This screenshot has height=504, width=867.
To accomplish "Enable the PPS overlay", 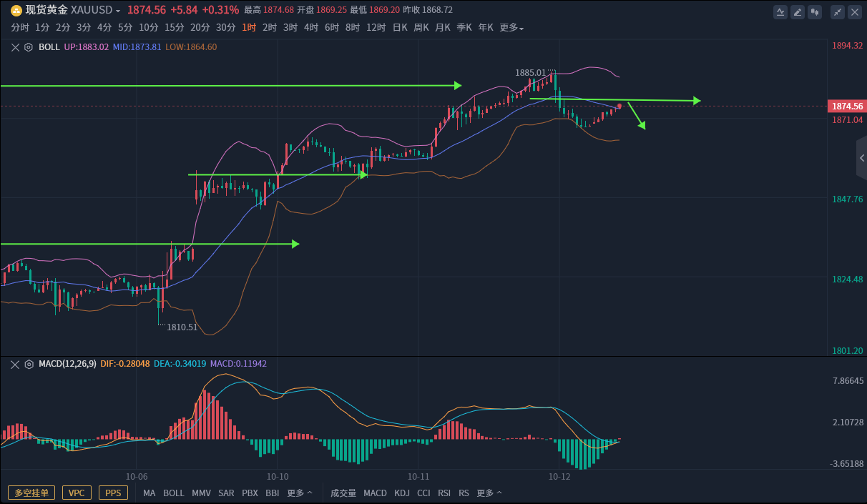I will (113, 493).
